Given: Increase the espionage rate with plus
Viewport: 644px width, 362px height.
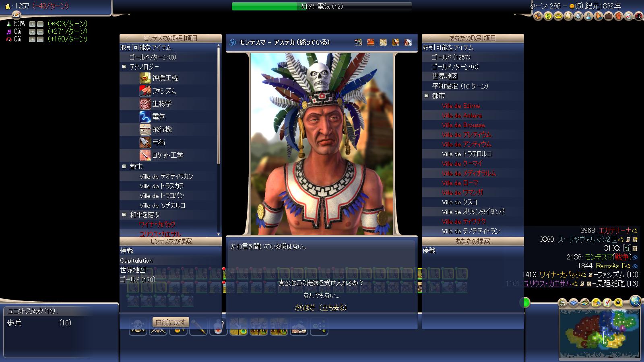Looking at the screenshot, I should (x=32, y=39).
